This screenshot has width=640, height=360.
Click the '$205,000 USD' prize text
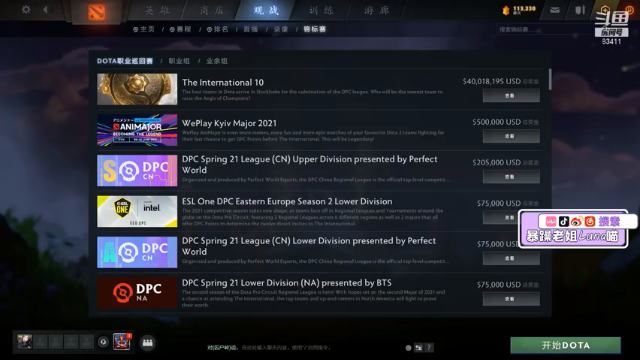tap(496, 162)
